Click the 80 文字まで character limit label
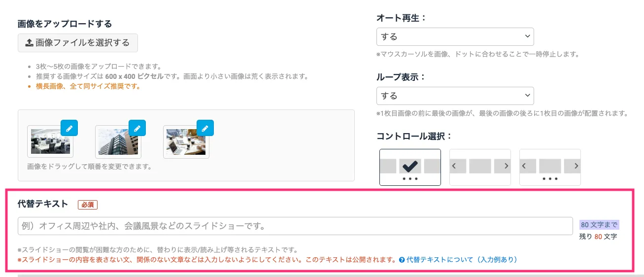This screenshot has width=644, height=277. tap(599, 225)
